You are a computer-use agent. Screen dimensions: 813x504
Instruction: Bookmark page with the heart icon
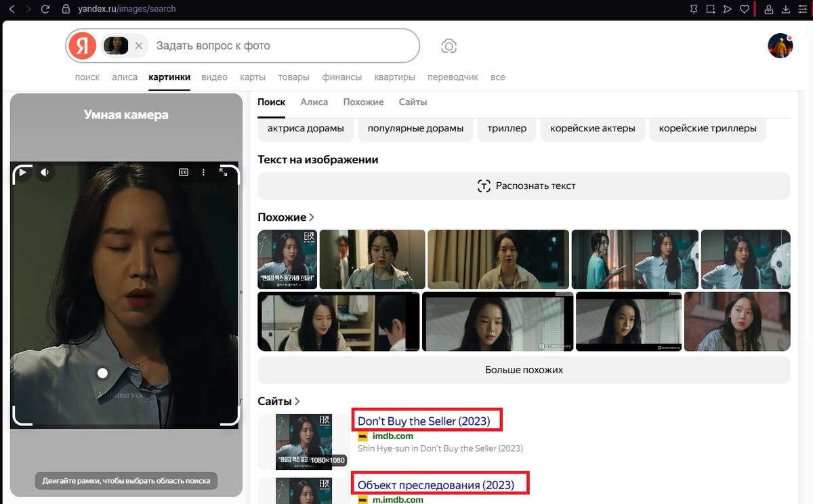744,9
